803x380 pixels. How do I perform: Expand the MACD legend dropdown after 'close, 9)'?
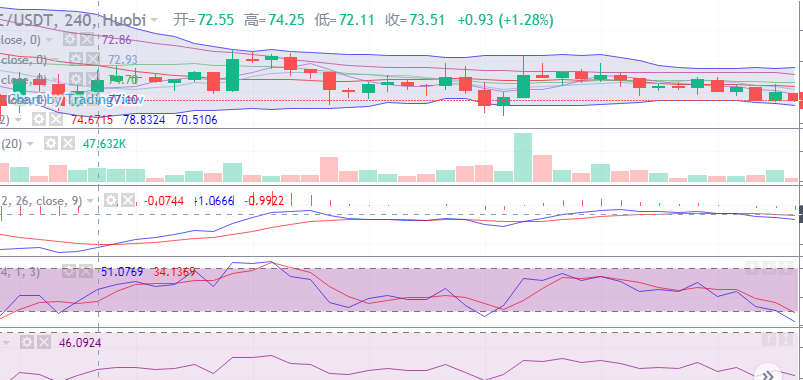[x=90, y=201]
